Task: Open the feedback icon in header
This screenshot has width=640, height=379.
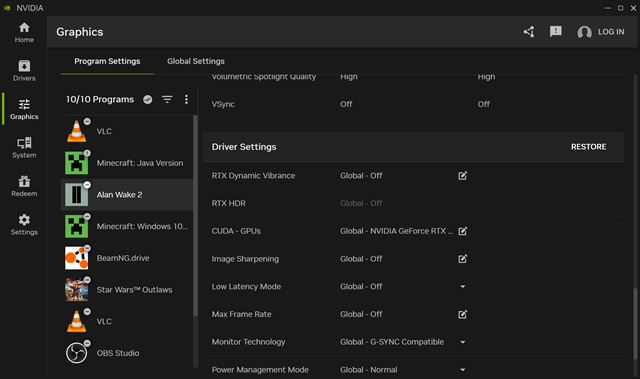Action: 556,32
